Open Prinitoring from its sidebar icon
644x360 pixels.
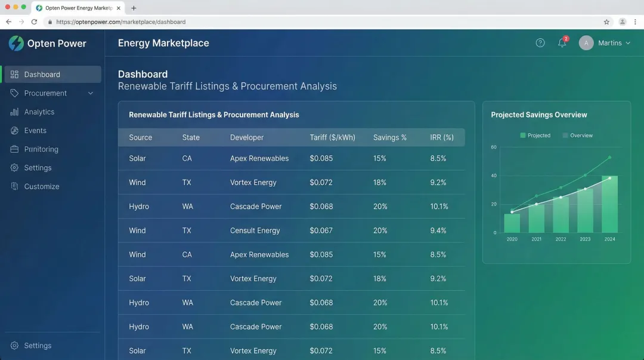(x=14, y=149)
